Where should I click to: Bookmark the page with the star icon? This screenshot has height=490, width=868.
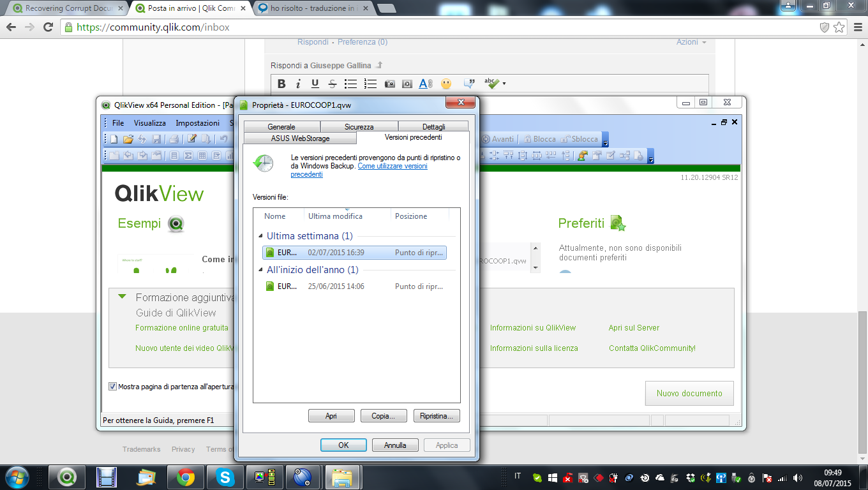point(839,27)
